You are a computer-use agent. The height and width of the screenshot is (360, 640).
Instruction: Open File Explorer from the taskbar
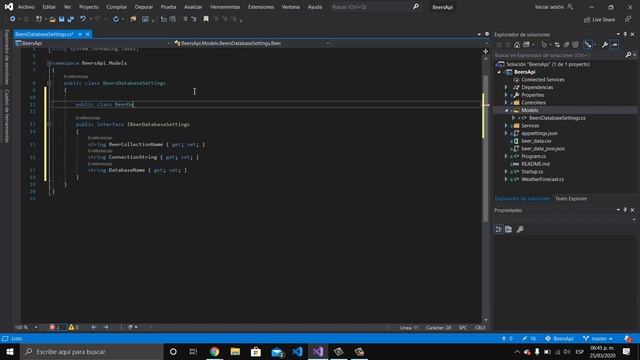point(235,351)
